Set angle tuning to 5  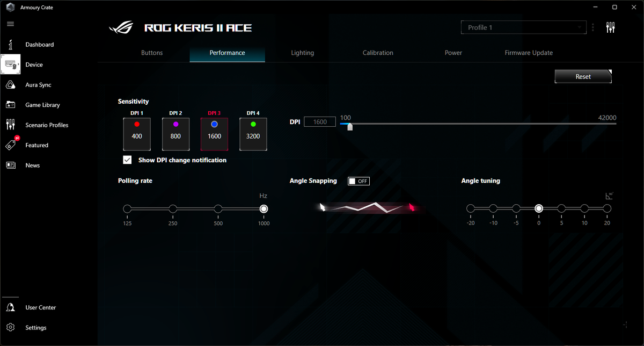[561, 209]
